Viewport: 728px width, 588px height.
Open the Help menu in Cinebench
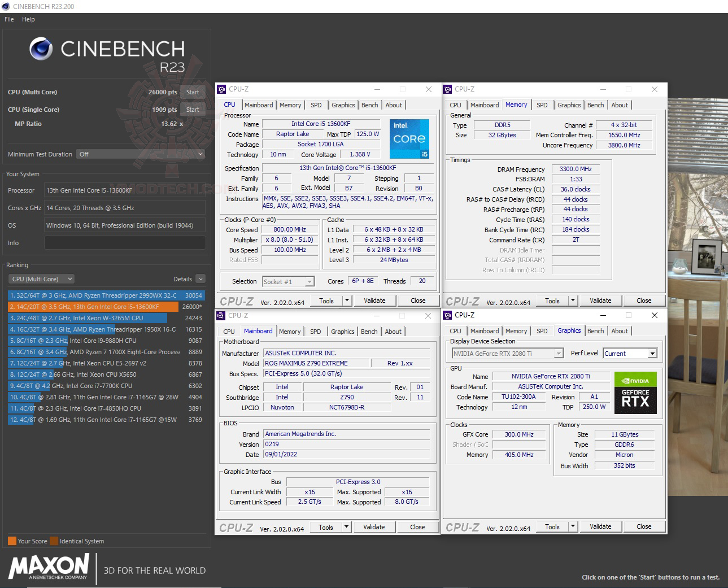click(x=28, y=19)
